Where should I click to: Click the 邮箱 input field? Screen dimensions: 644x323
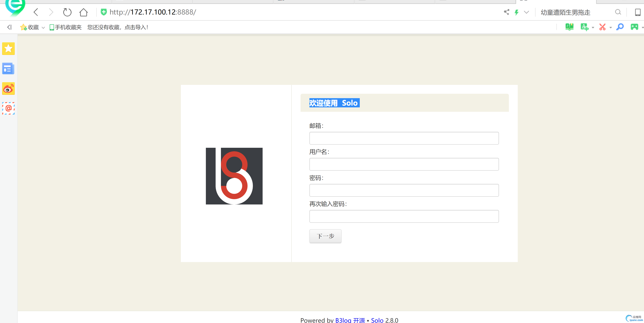404,138
